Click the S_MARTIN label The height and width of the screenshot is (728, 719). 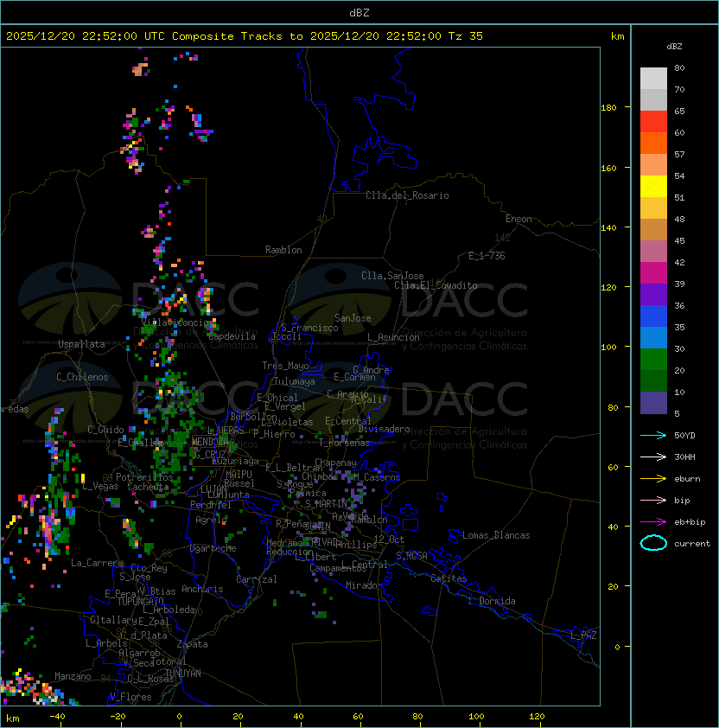(x=327, y=504)
